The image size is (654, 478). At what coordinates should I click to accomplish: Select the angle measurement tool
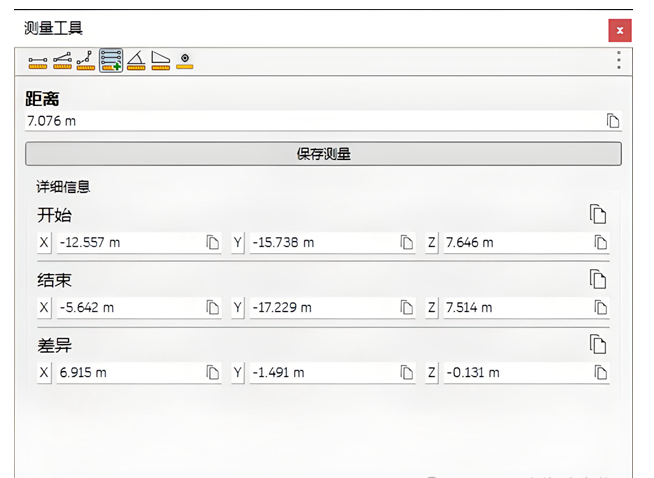point(136,62)
